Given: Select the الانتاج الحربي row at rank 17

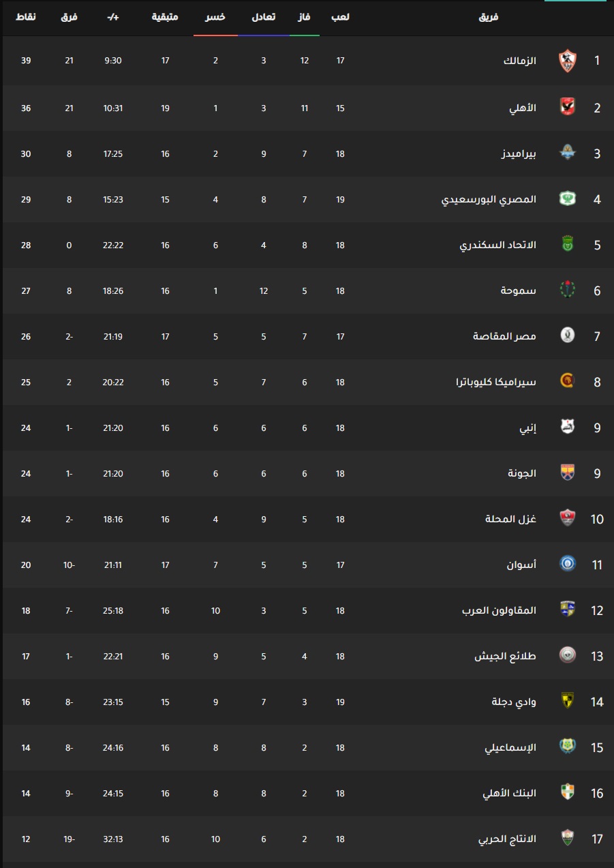Looking at the screenshot, I should click(x=307, y=839).
